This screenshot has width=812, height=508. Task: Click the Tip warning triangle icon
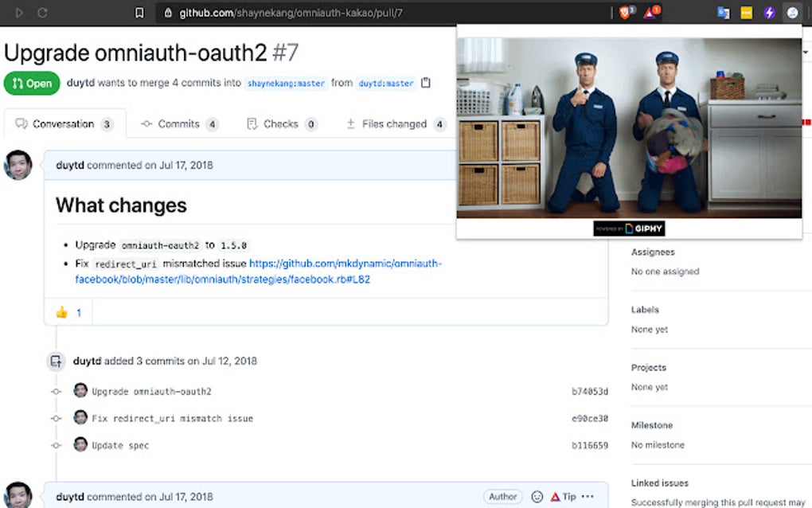coord(556,496)
